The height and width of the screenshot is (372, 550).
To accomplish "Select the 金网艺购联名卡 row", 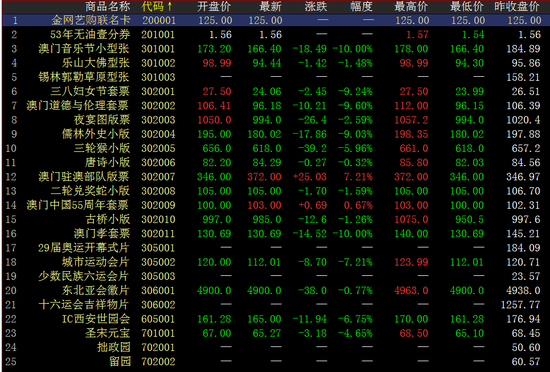I will (x=275, y=20).
